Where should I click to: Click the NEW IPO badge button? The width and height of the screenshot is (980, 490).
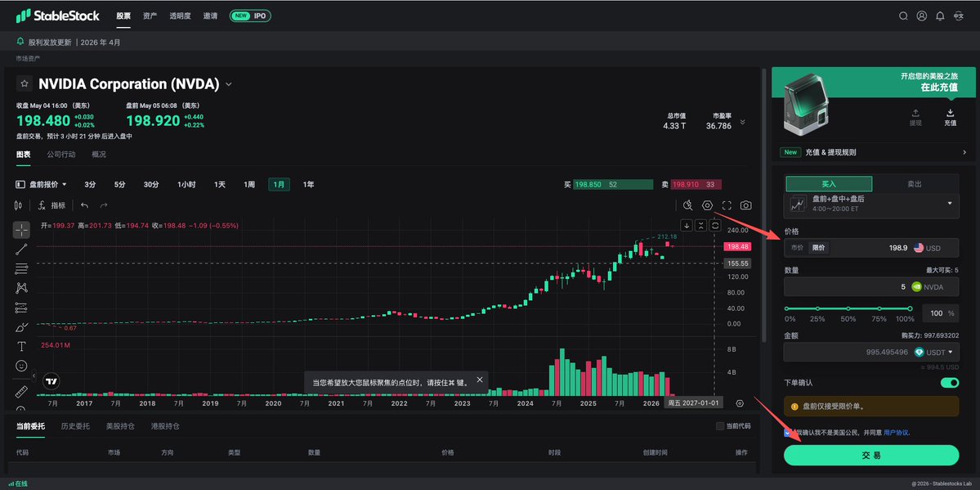tap(250, 16)
